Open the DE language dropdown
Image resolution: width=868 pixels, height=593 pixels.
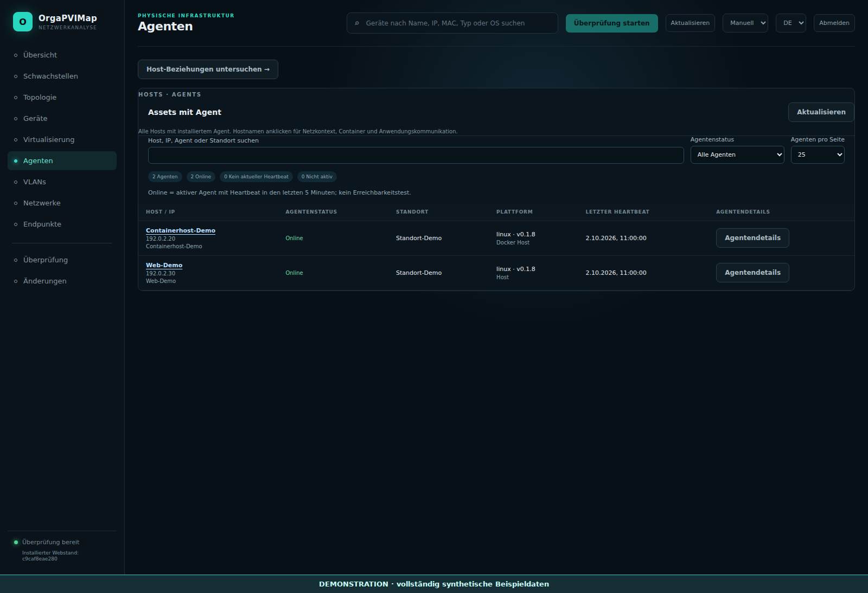coord(790,23)
